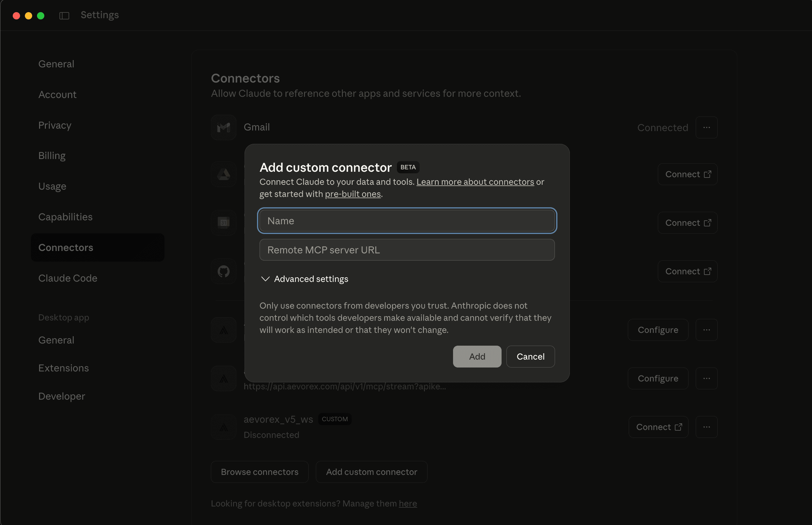Viewport: 812px width, 525px height.
Task: Click the Google Drive connector icon
Action: tap(223, 174)
